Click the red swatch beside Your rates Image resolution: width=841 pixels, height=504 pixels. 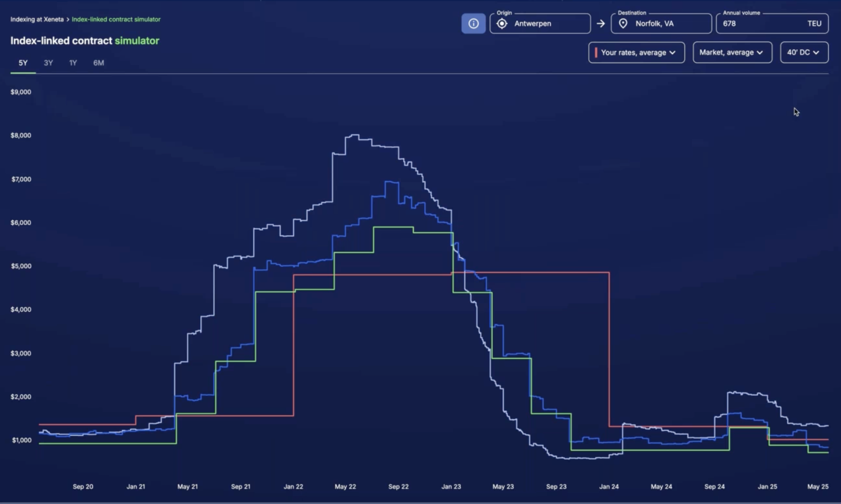tap(596, 53)
